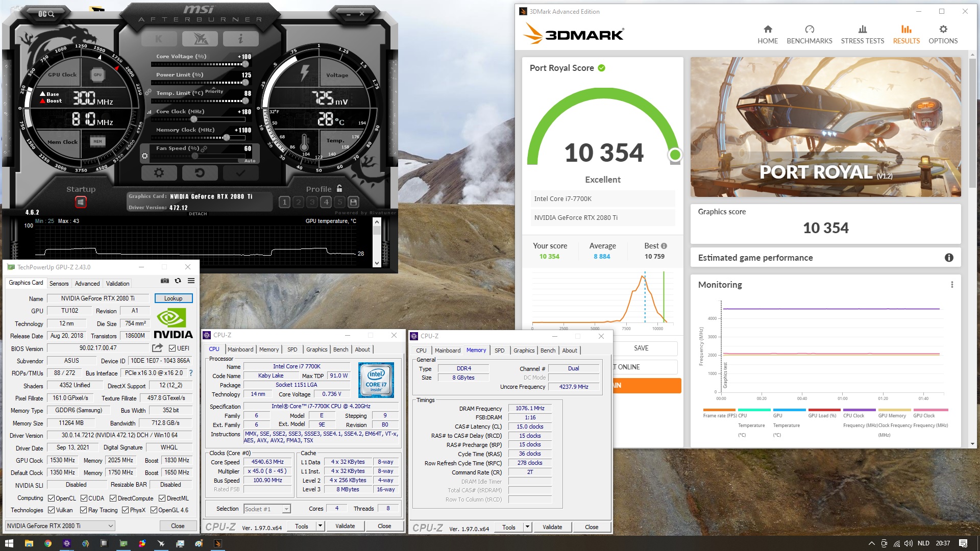The width and height of the screenshot is (980, 551).
Task: Open 3DMark RESULTS section
Action: point(906,35)
